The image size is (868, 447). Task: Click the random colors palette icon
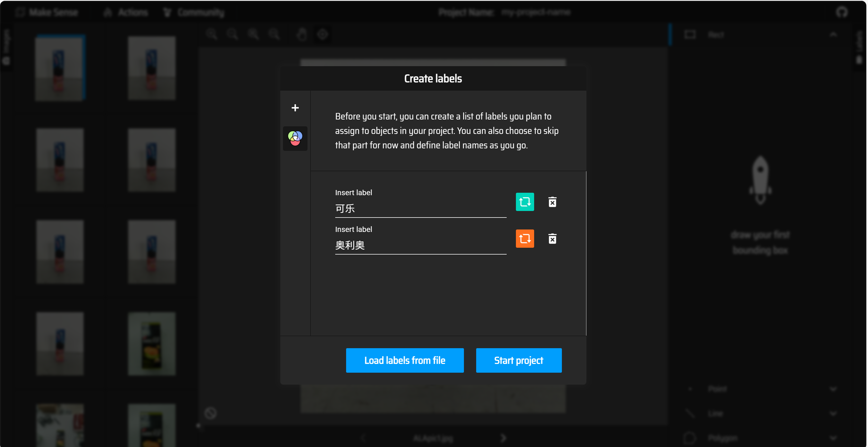coord(295,138)
